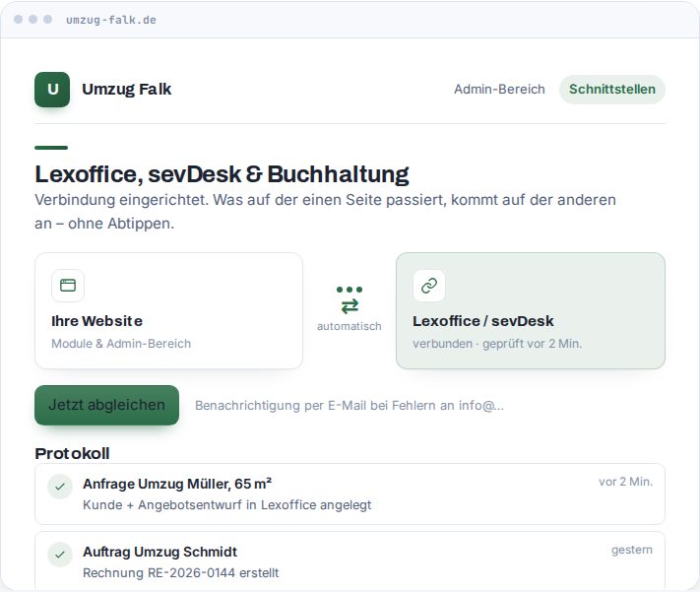The image size is (700, 592).
Task: Open the Lexoffice / sevDesk connection card
Action: 531,311
